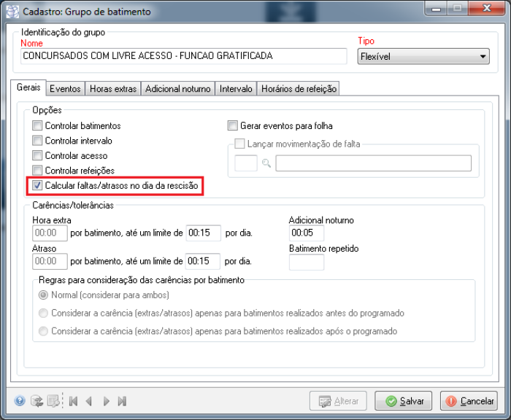511x420 pixels.
Task: Tick the Controlar refeições option
Action: click(x=38, y=171)
